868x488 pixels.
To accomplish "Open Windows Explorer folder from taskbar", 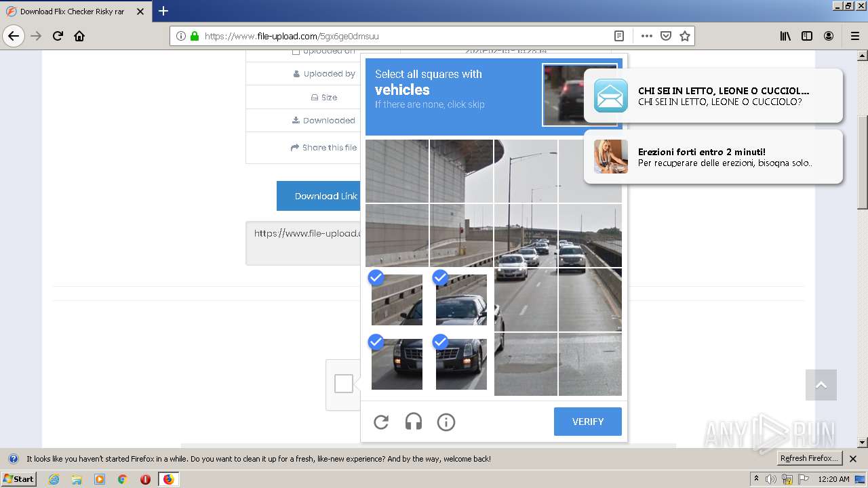I will [x=77, y=479].
